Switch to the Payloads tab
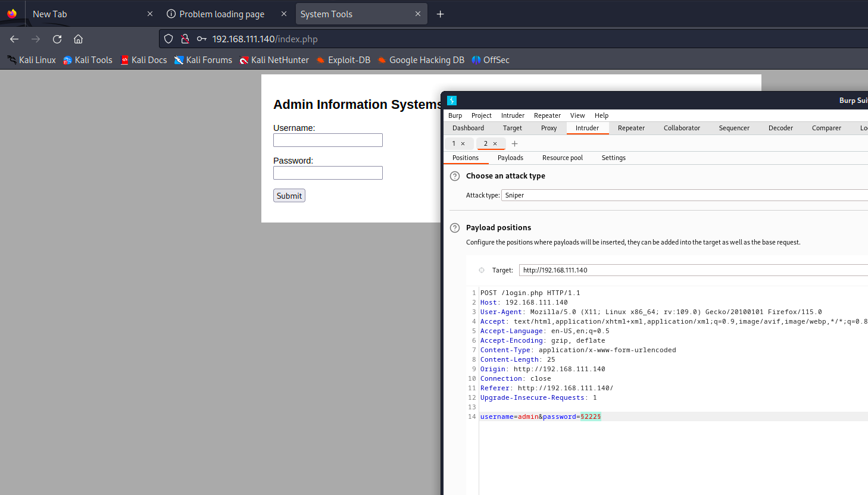 click(510, 158)
